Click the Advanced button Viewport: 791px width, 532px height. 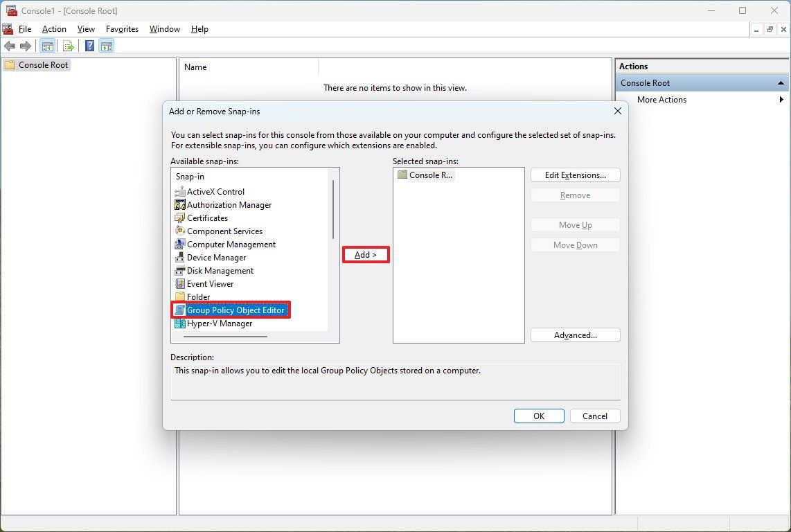[575, 335]
